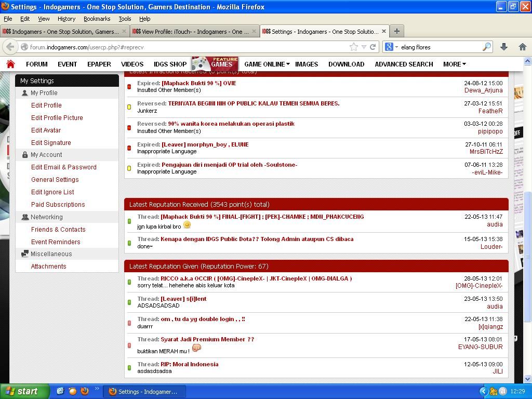
Task: Open Paid Subscriptions link
Action: pyautogui.click(x=58, y=204)
